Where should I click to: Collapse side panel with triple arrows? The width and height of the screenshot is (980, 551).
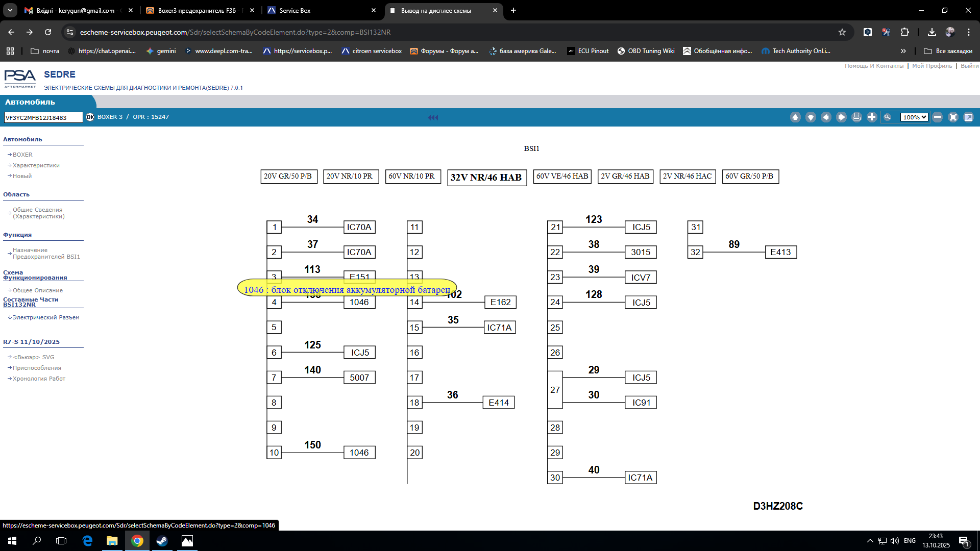coord(433,117)
